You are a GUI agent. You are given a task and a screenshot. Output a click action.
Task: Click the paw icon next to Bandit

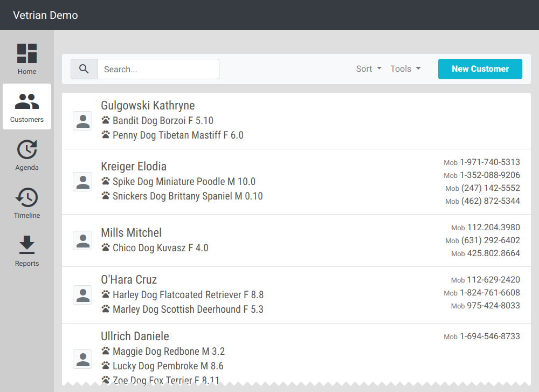(x=106, y=121)
